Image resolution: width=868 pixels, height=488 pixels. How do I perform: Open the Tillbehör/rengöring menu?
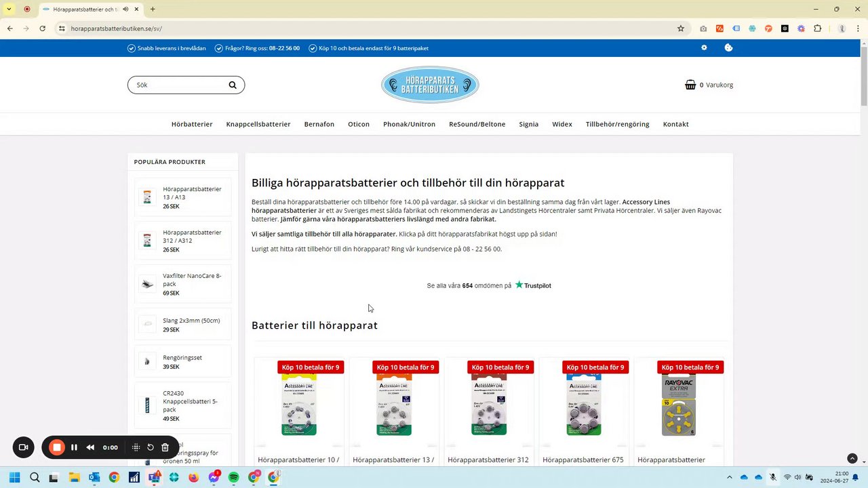(x=618, y=124)
